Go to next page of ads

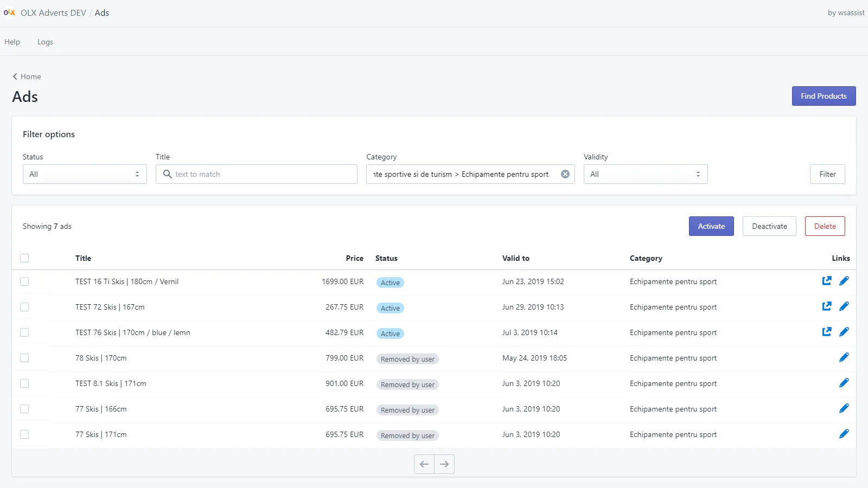pos(444,464)
